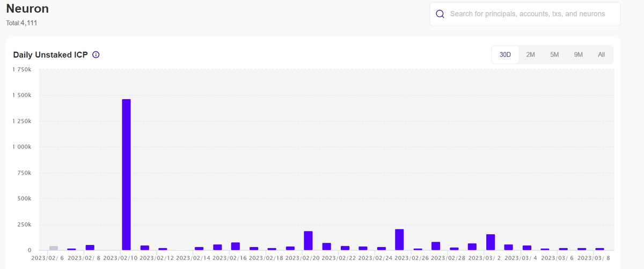Click the Neuron page heading
The height and width of the screenshot is (269, 644).
pyautogui.click(x=27, y=9)
